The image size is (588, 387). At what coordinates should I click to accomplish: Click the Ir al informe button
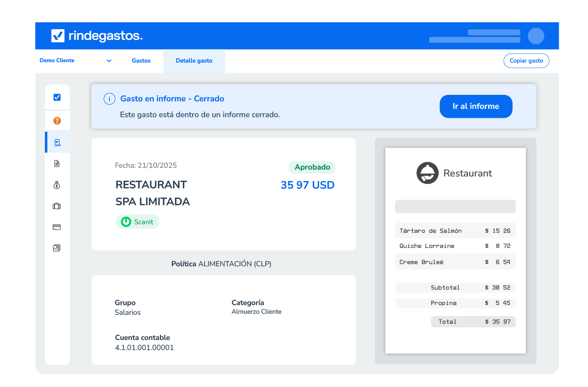point(476,106)
